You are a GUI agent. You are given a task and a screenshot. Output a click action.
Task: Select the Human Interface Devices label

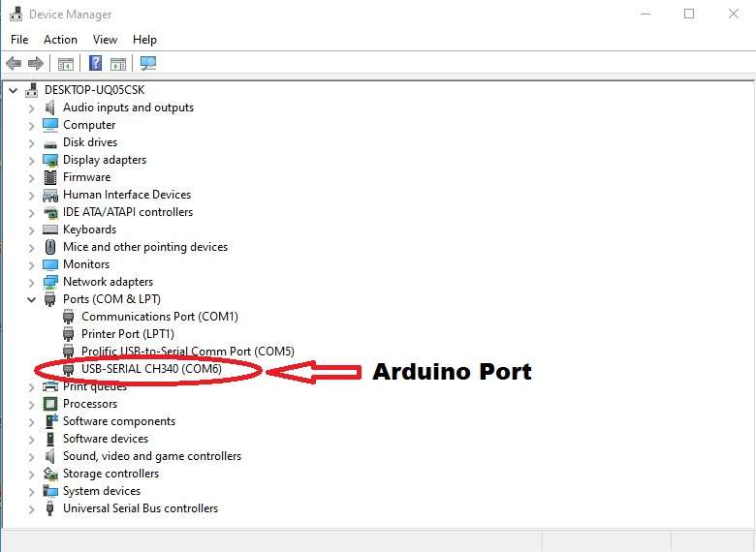pos(127,195)
